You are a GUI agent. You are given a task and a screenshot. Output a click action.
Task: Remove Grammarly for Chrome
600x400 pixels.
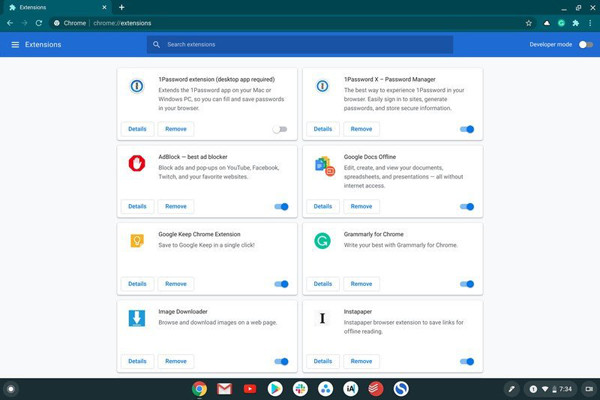362,284
